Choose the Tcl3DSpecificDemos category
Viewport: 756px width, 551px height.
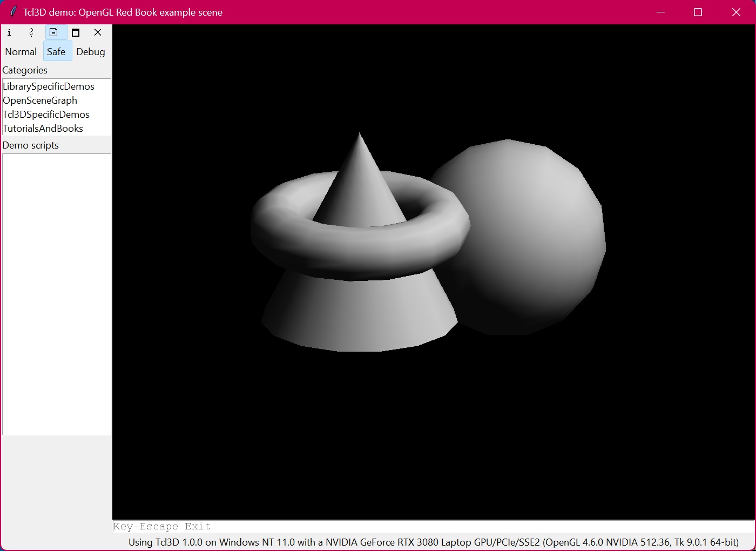46,115
